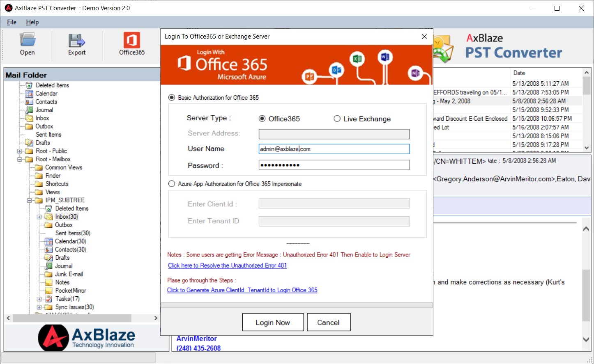
Task: Click the Password input field
Action: click(x=334, y=165)
